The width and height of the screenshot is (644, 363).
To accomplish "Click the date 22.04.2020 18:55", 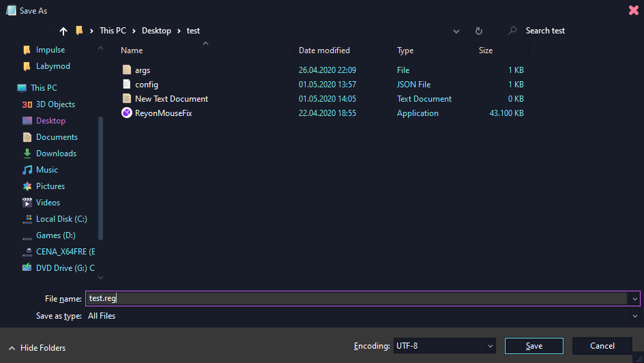I will point(327,113).
